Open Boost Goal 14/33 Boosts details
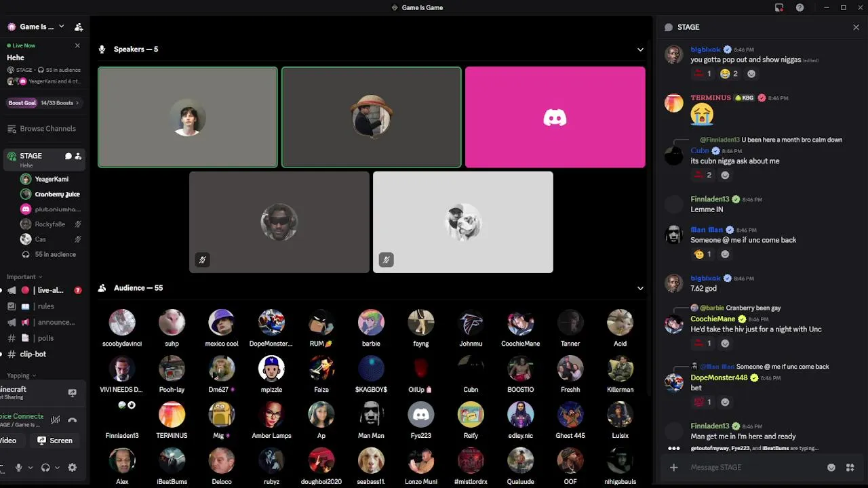868x488 pixels. point(43,103)
